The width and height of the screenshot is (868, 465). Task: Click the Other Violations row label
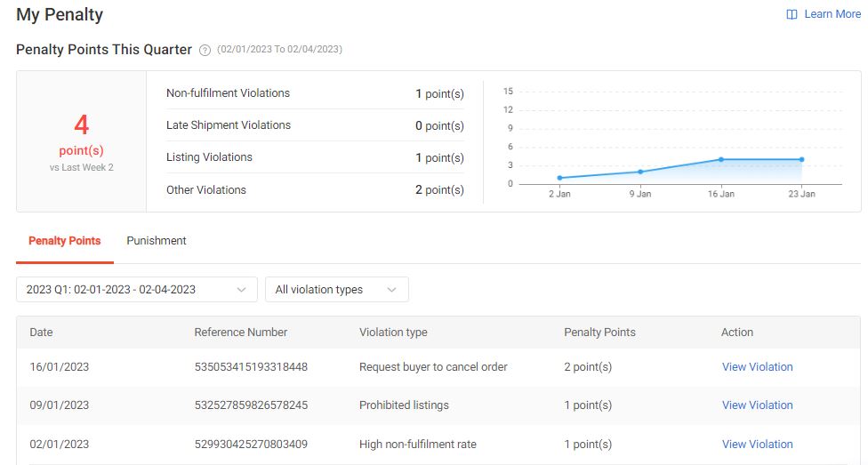click(x=206, y=190)
